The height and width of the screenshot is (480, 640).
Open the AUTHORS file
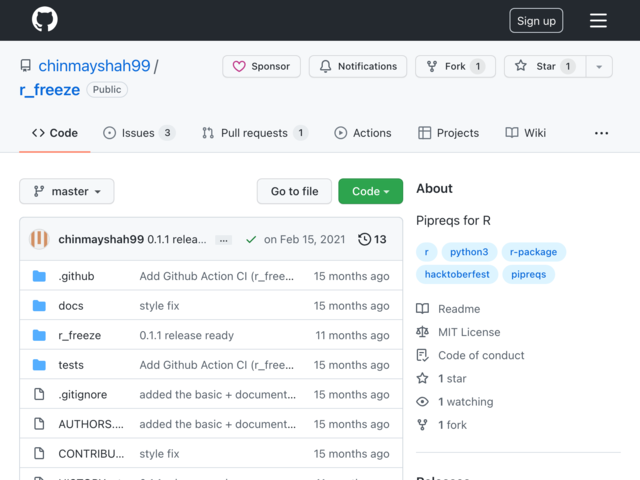[91, 424]
